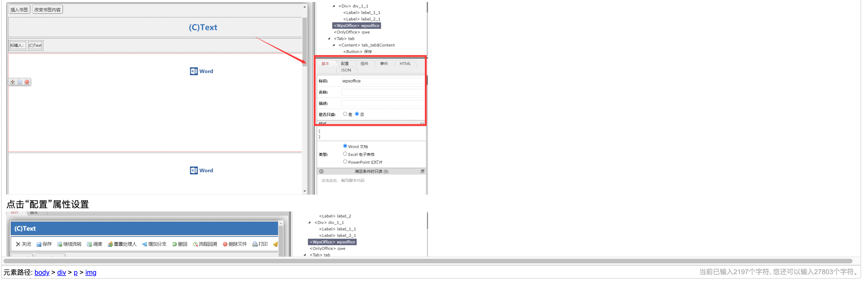Click the move handle icon on floating toolbar
The width and height of the screenshot is (868, 285).
[13, 82]
